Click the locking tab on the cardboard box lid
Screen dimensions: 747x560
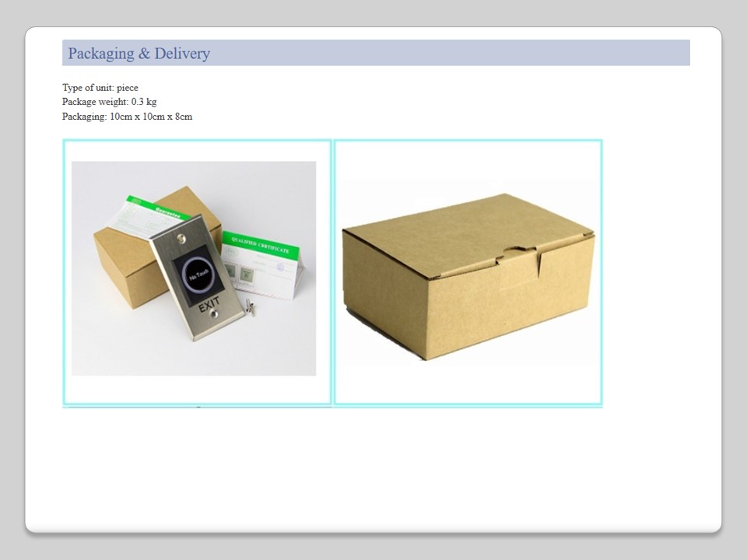[521, 256]
